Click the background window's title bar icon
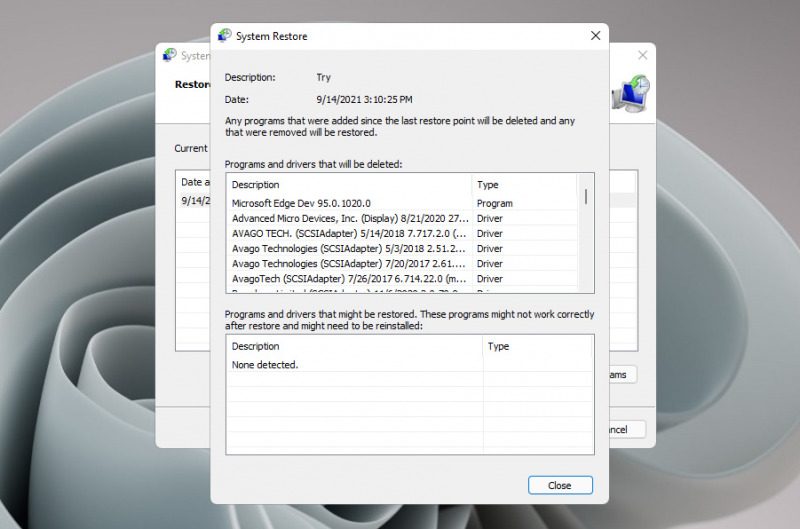This screenshot has height=529, width=800. tap(169, 56)
